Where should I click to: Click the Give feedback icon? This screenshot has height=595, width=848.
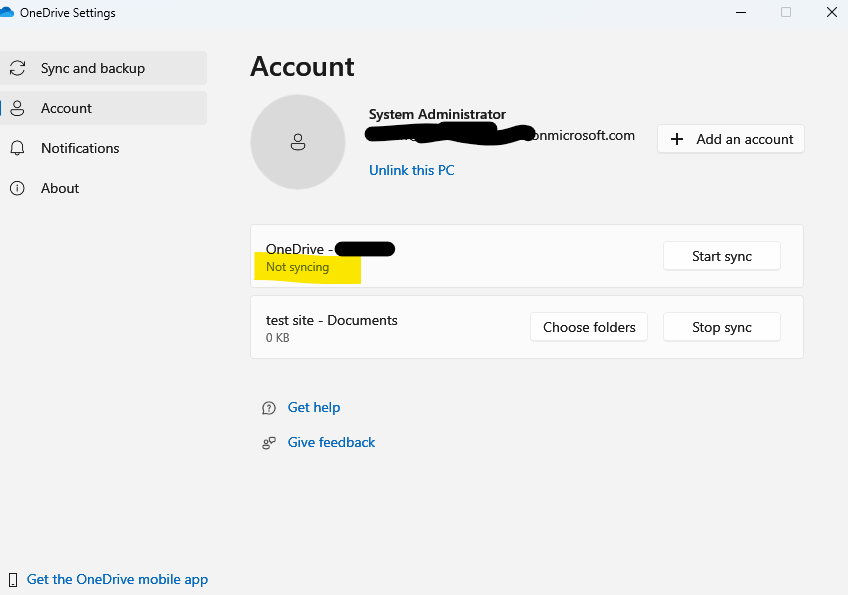(268, 442)
